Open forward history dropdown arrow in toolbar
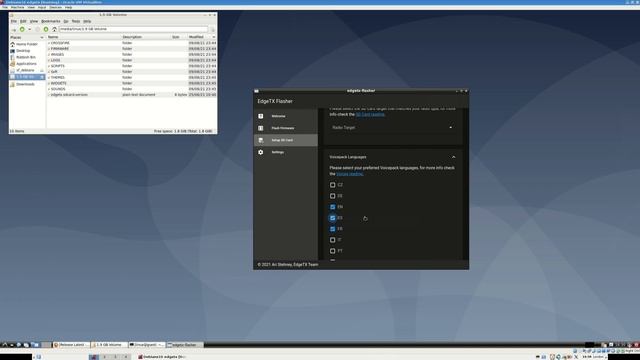This screenshot has height=360, width=640. [29, 29]
